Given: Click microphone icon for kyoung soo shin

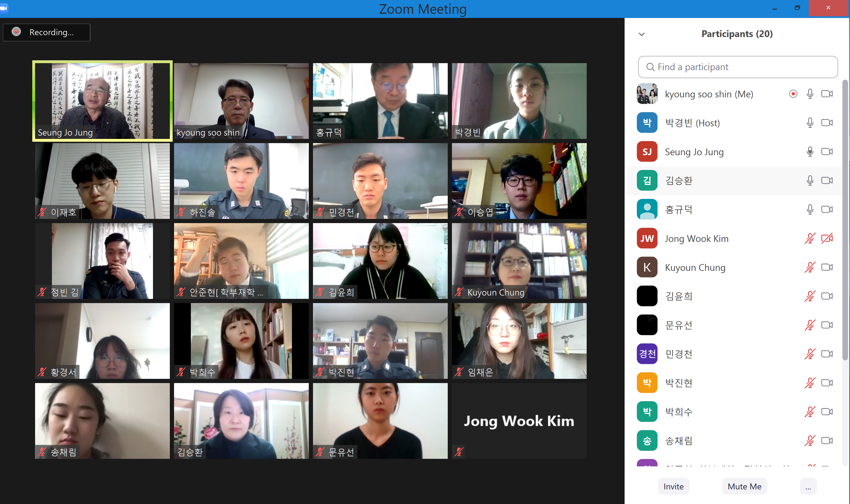Looking at the screenshot, I should coord(810,94).
